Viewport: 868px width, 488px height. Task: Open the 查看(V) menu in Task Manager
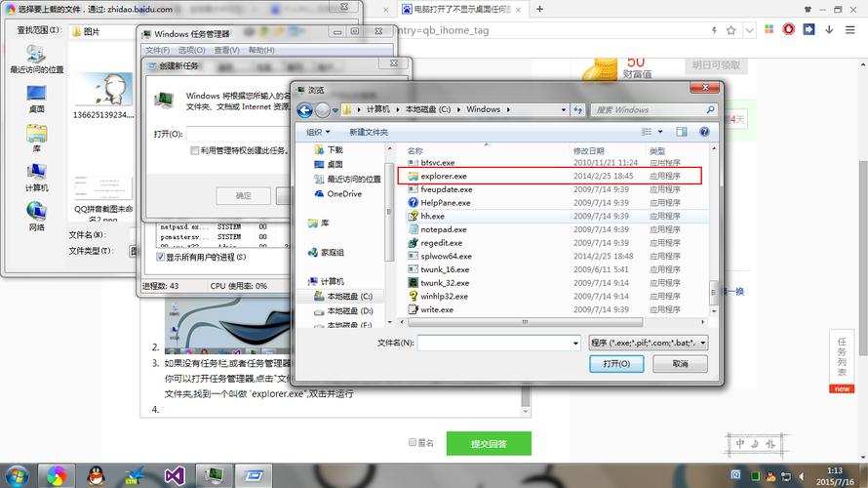pos(227,50)
